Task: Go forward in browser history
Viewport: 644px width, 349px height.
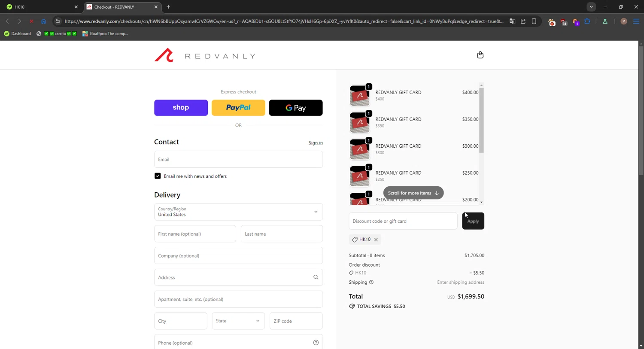Action: [x=19, y=21]
